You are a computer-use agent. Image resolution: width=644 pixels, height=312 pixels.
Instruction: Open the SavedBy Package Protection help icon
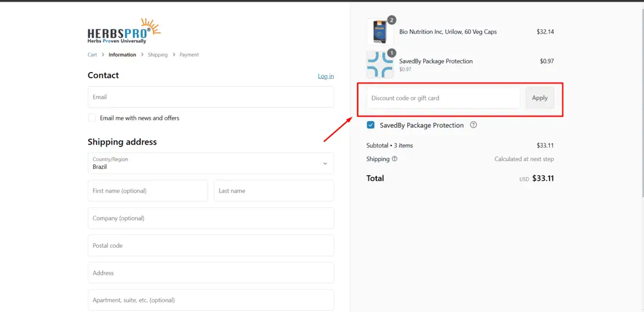[x=473, y=125]
